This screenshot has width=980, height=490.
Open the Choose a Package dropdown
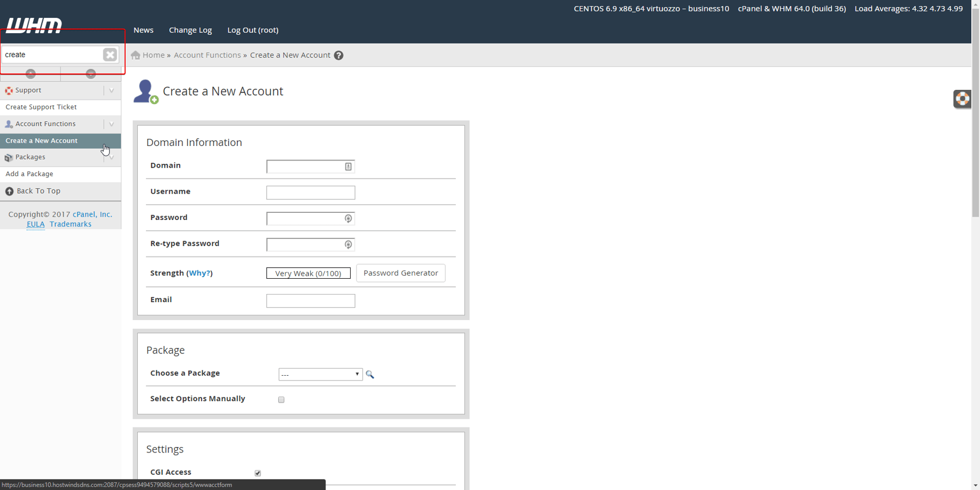pos(320,374)
